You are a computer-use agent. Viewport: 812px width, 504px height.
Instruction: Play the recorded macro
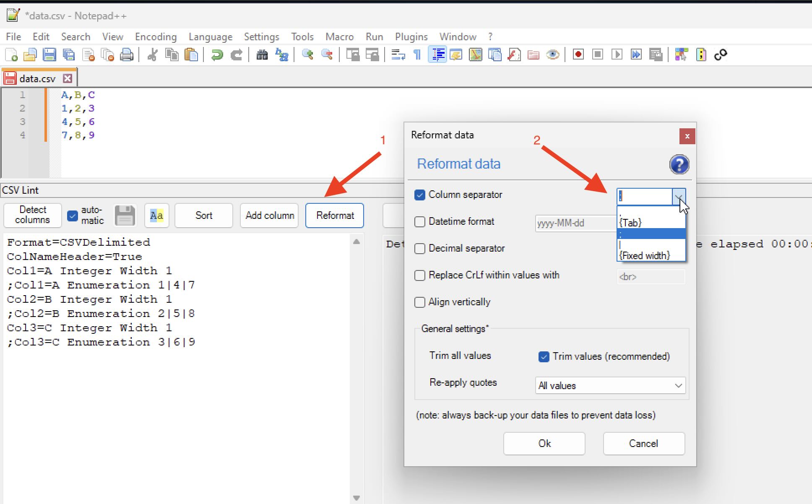[617, 55]
